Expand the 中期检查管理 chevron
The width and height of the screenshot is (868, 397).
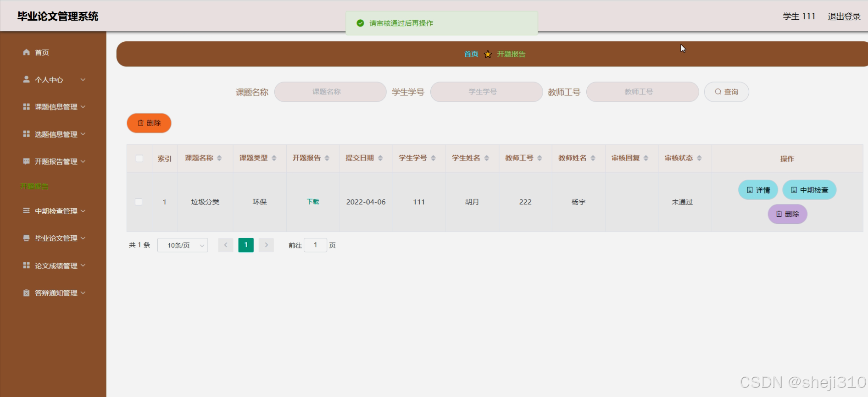tap(83, 211)
